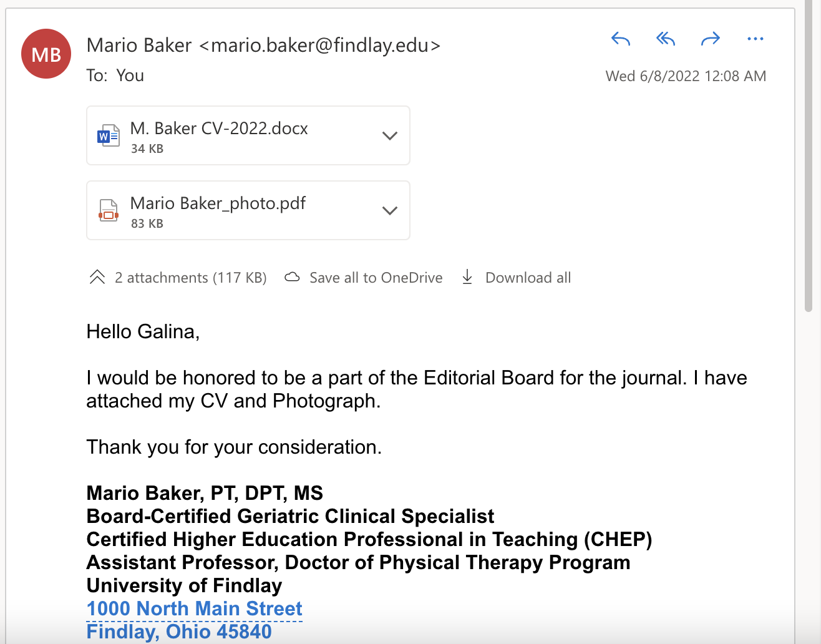This screenshot has width=821, height=644.
Task: Expand options for M. Baker CV-2022.docx
Action: (389, 135)
